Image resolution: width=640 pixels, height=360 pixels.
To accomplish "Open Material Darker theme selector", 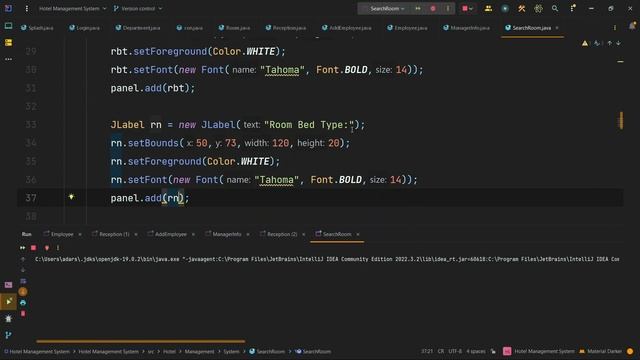I will pyautogui.click(x=600, y=351).
